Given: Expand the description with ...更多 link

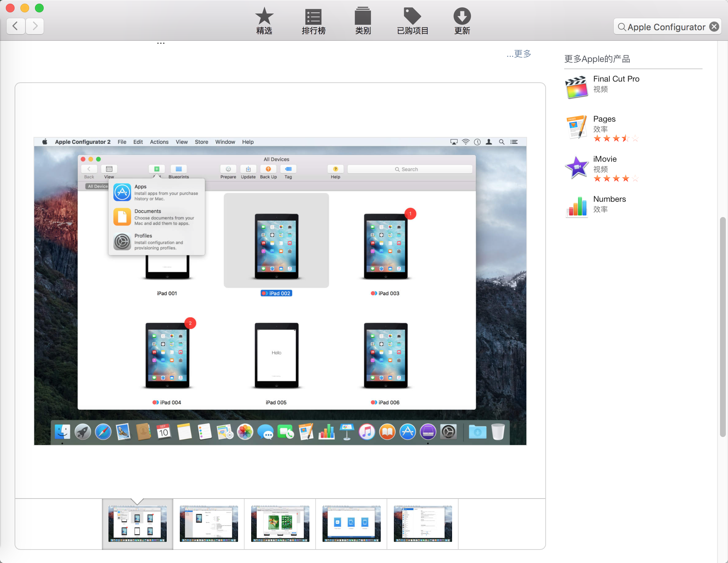Looking at the screenshot, I should [x=519, y=54].
